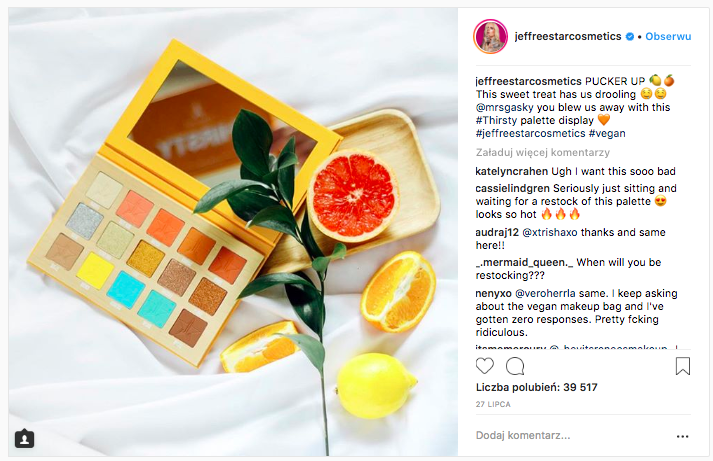Screen dimensions: 713x461
Task: Click in the Dodaj komentarz field
Action: 572,436
